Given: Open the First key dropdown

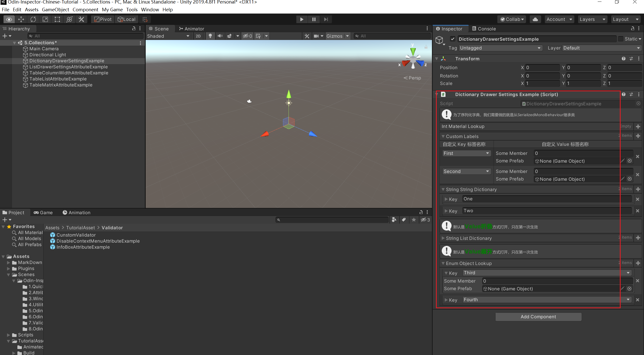Looking at the screenshot, I should pyautogui.click(x=467, y=153).
